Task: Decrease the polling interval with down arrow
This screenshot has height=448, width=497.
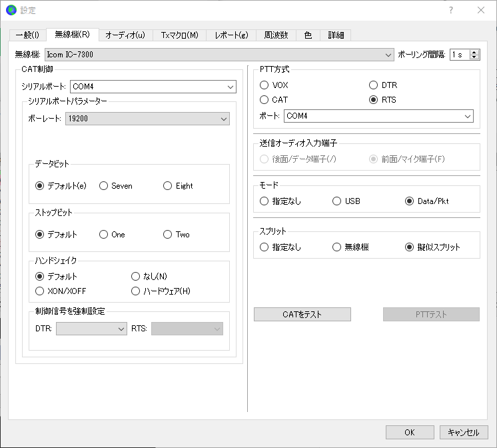Action: [474, 57]
